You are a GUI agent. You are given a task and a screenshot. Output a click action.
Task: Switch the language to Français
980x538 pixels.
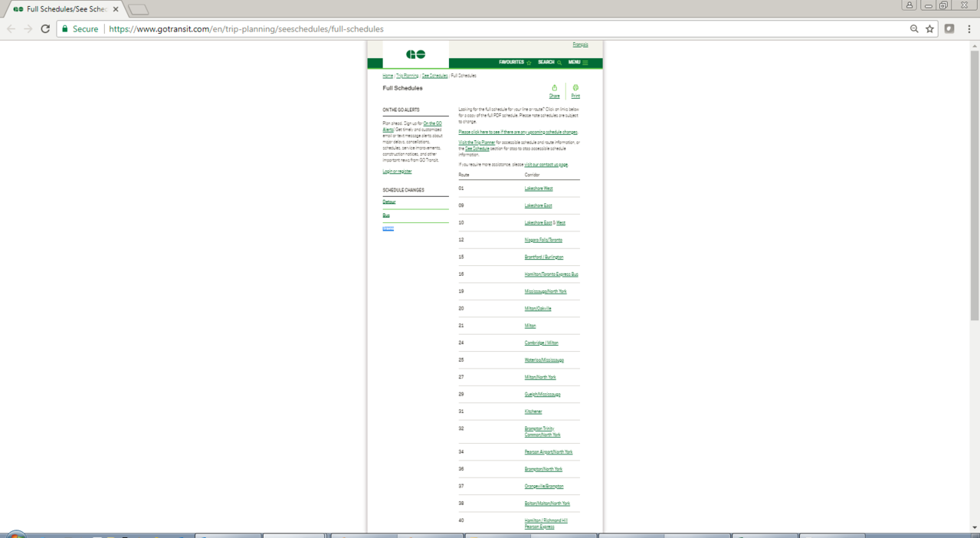(580, 45)
